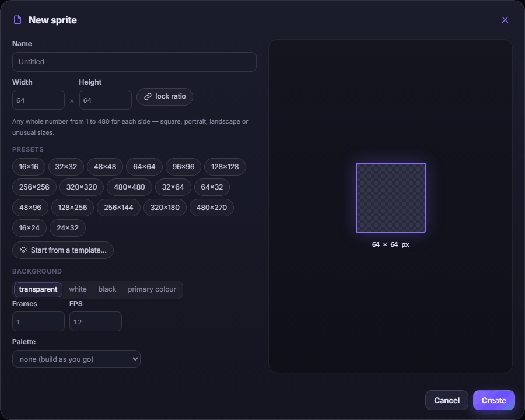
Task: Create the new sprite
Action: pos(494,400)
